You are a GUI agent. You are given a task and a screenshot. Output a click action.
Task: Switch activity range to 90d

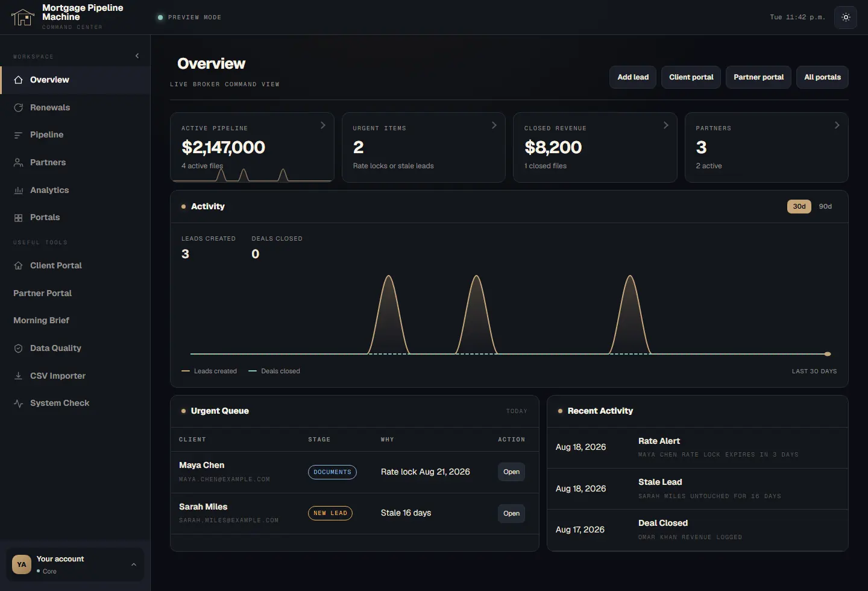(x=825, y=206)
